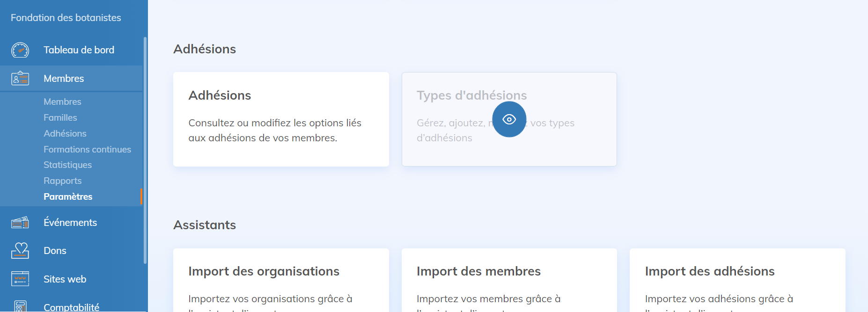Click the Fondation des botanistes title
Screen dimensions: 868x312
[x=66, y=18]
